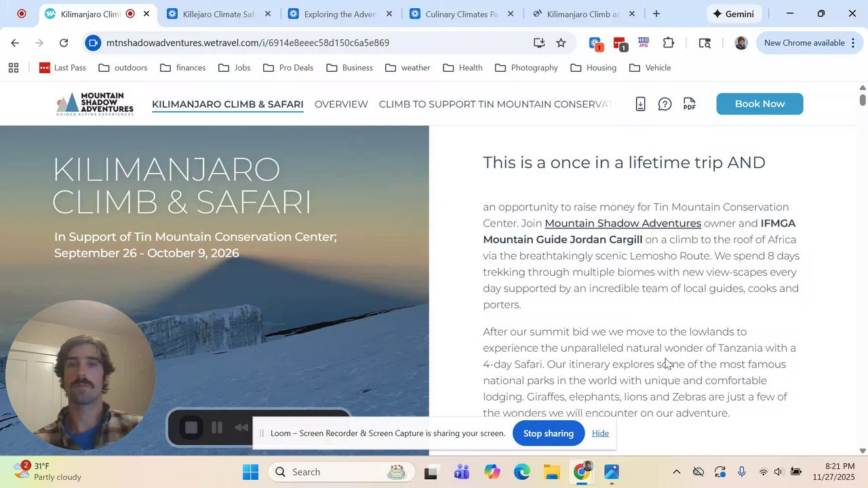The height and width of the screenshot is (488, 868).
Task: Open the HEIC to JPG extension
Action: click(x=644, y=43)
